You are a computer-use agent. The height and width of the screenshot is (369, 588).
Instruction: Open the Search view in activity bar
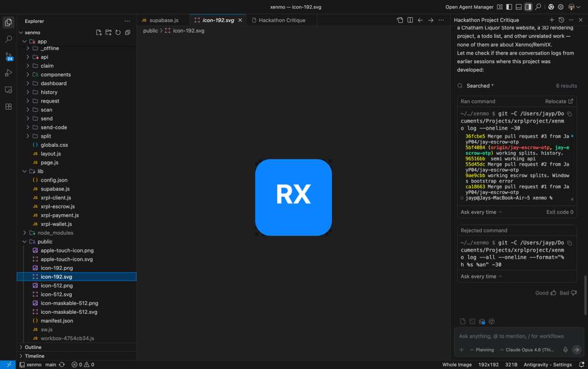click(8, 39)
